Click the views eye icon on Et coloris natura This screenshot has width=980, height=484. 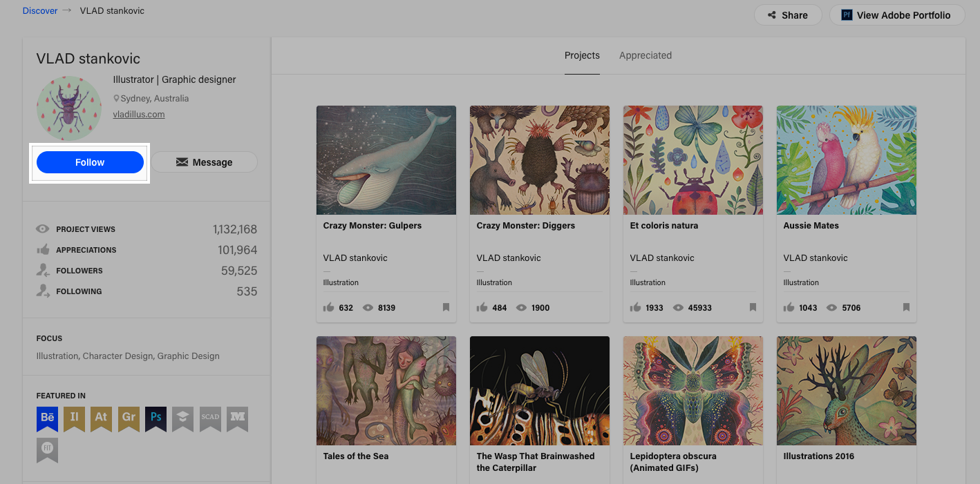(x=679, y=307)
